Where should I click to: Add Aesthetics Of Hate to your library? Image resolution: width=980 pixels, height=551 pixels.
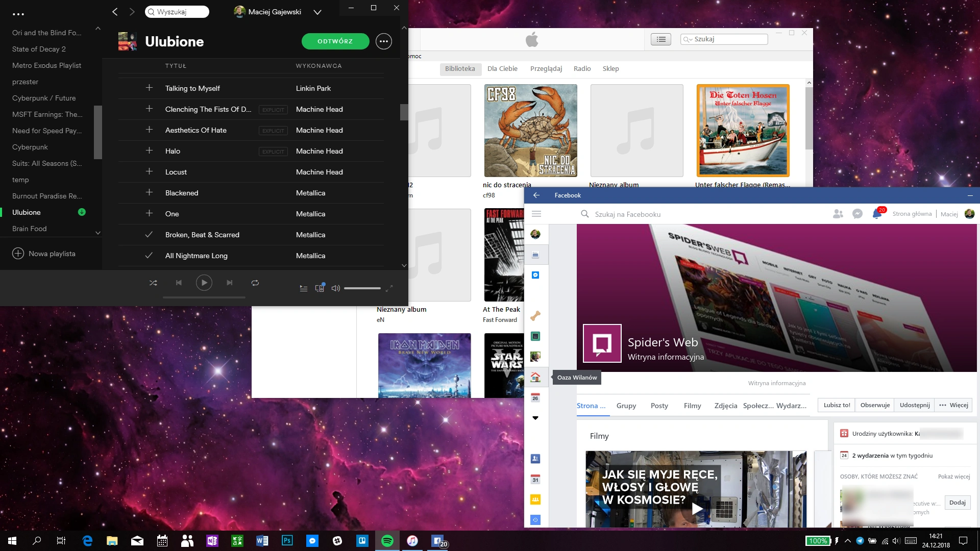149,130
